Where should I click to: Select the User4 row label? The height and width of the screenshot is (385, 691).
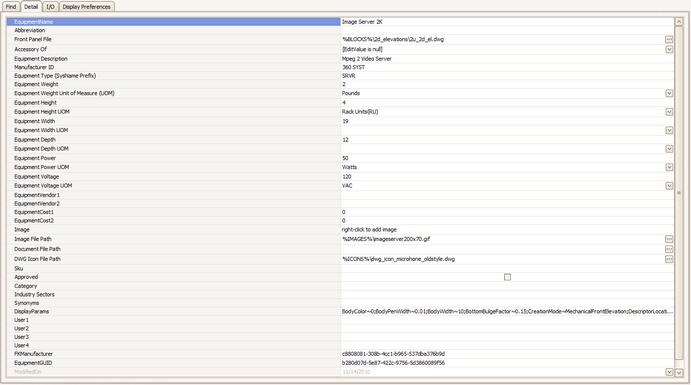coord(21,345)
